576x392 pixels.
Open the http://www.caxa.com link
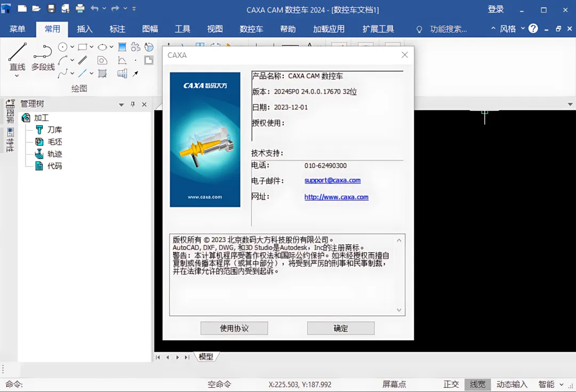(336, 197)
